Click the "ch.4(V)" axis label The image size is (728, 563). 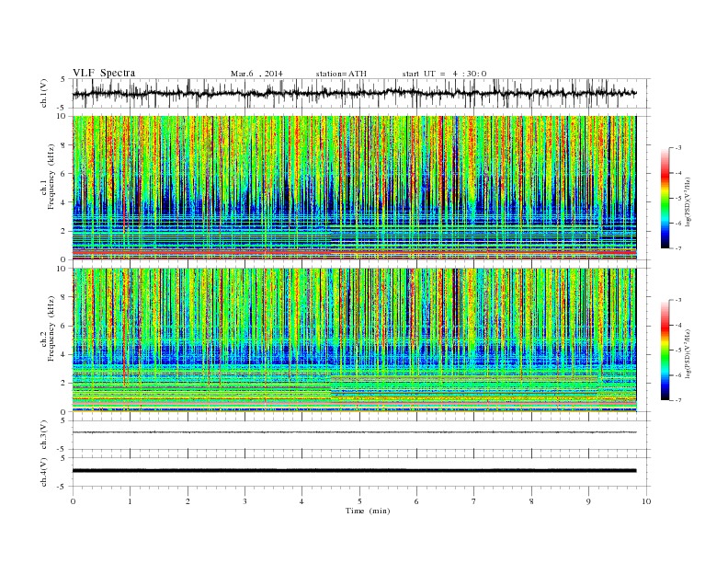pos(44,472)
